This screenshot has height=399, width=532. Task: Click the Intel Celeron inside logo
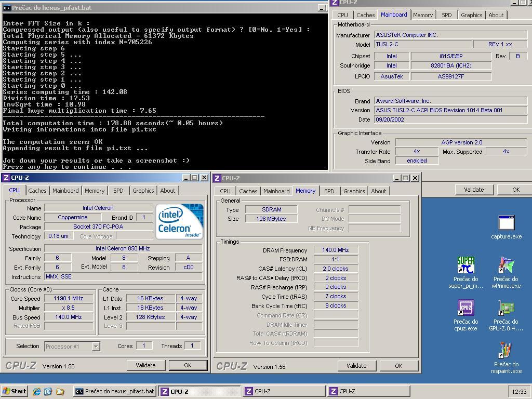coord(179,221)
